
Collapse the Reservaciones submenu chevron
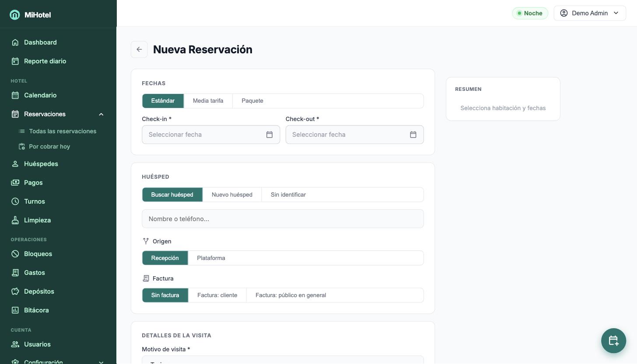(x=101, y=114)
